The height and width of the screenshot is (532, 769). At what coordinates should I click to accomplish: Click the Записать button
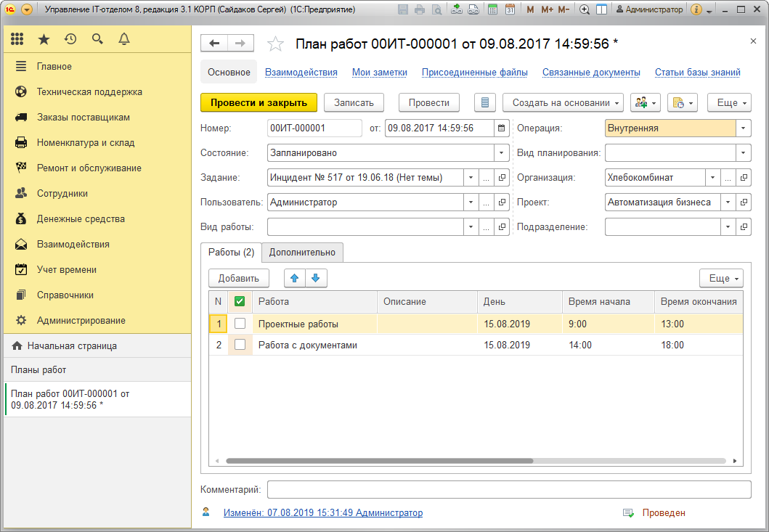(x=354, y=102)
